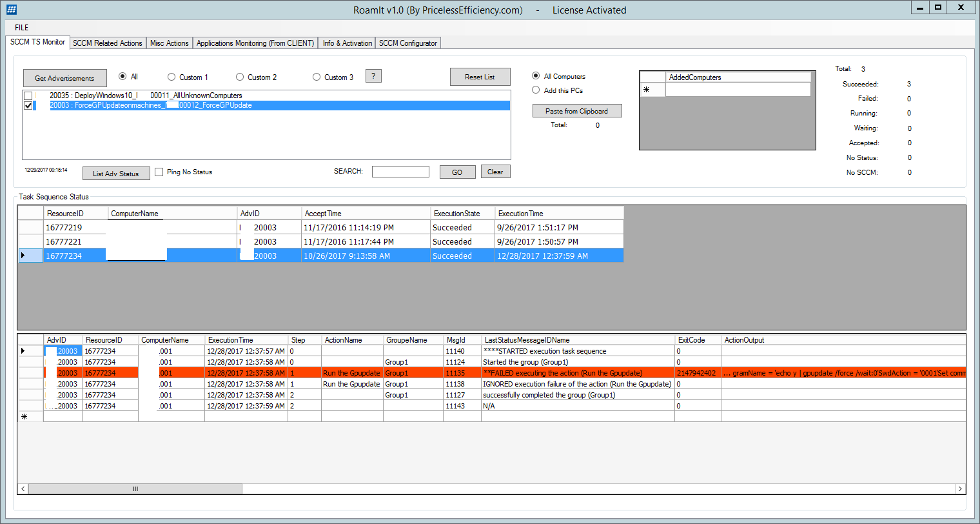Click the Reset List button
980x524 pixels.
click(480, 77)
